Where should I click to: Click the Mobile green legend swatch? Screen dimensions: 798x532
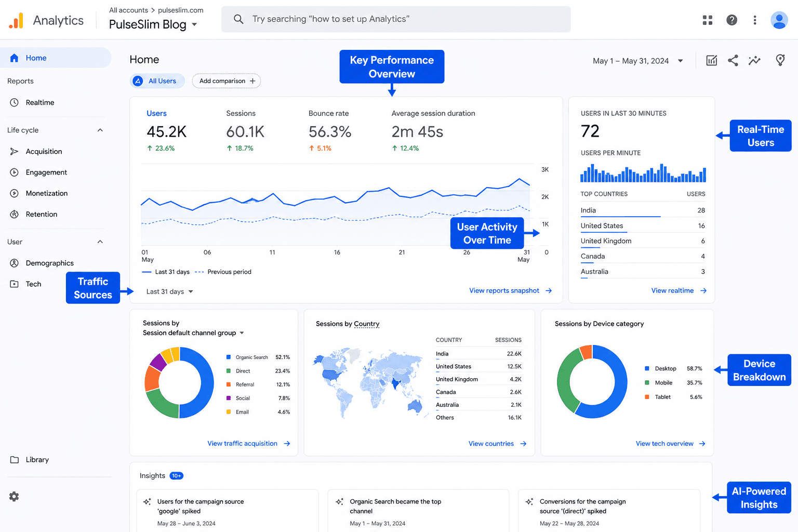point(647,382)
